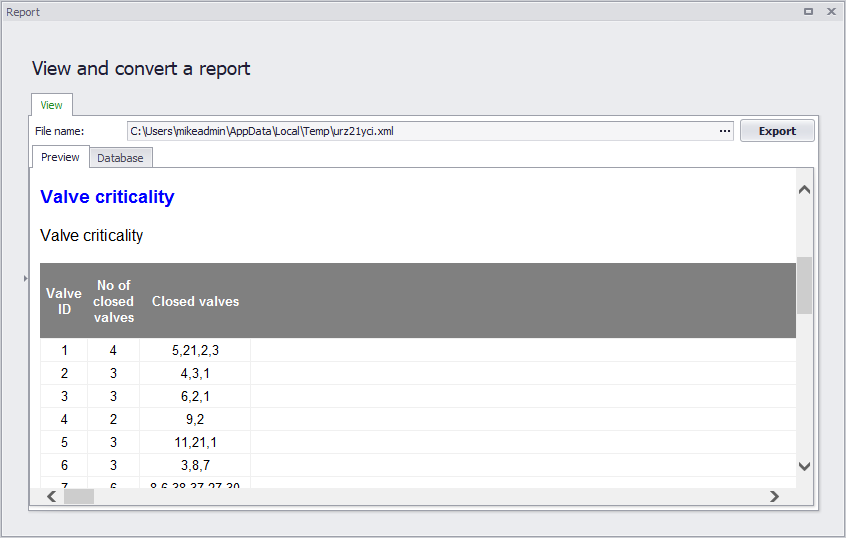
Task: Click the black Valve criticality subtitle
Action: [x=92, y=236]
